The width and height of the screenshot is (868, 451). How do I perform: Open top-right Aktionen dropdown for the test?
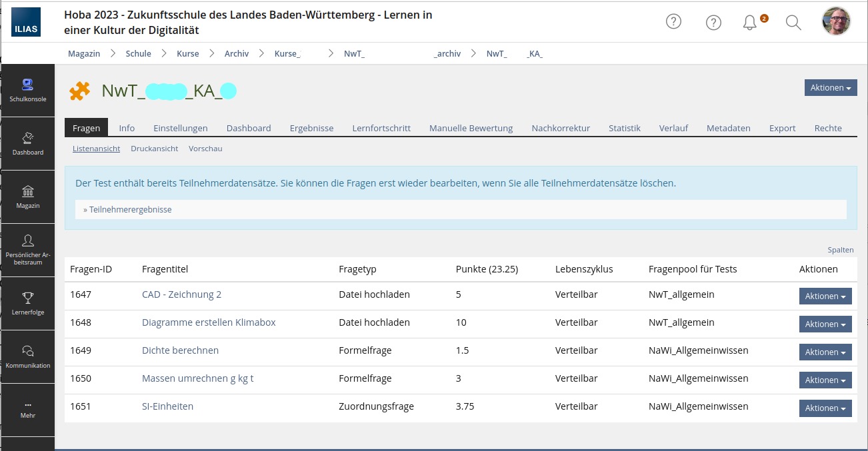coord(830,88)
